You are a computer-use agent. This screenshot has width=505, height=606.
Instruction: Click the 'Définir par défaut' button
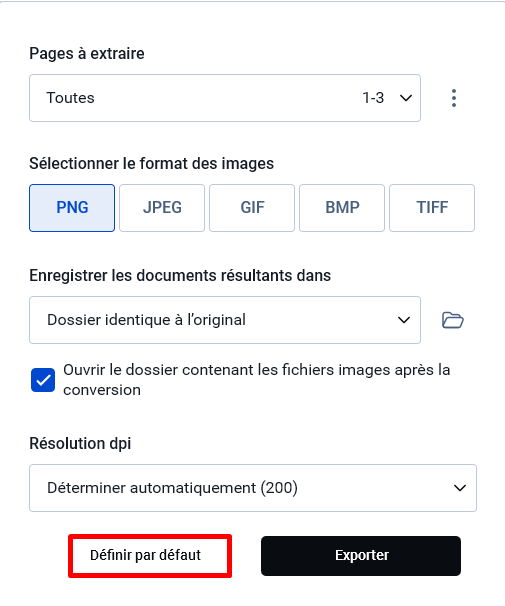point(150,556)
